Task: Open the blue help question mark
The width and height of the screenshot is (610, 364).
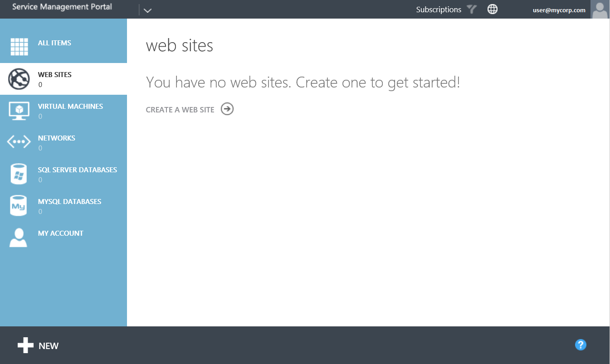Action: tap(581, 345)
